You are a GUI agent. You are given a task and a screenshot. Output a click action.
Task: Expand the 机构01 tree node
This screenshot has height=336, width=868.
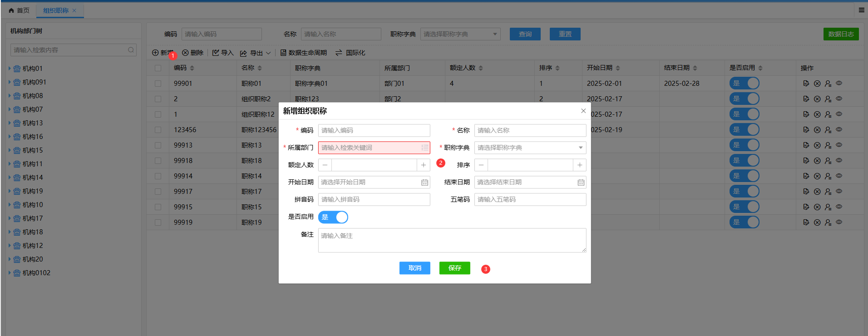click(x=10, y=69)
